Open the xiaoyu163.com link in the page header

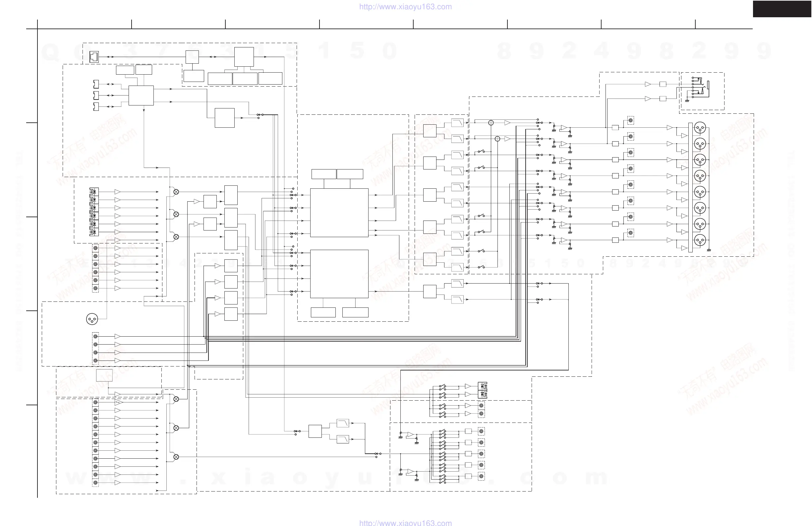[405, 7]
